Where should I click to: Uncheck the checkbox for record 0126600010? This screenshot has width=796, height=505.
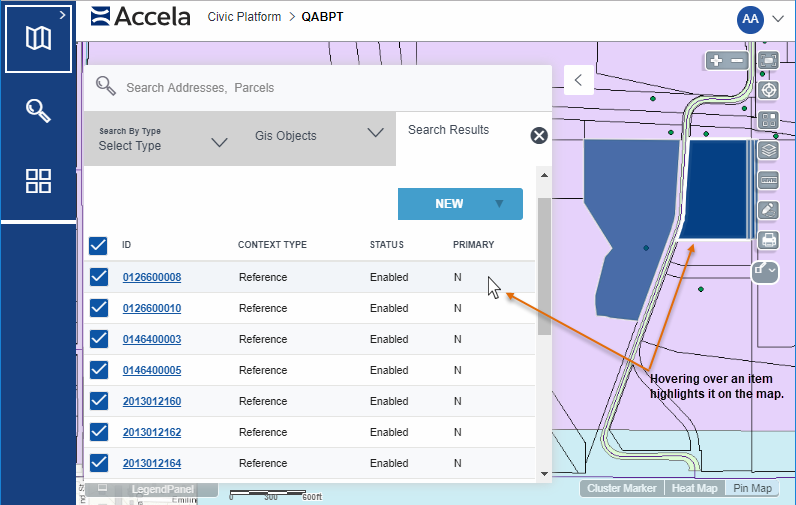(98, 308)
